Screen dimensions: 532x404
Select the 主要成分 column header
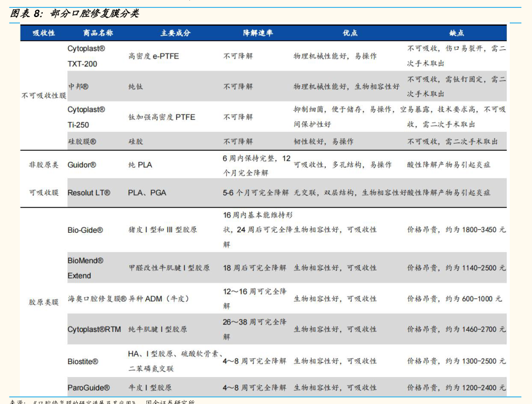pyautogui.click(x=175, y=33)
